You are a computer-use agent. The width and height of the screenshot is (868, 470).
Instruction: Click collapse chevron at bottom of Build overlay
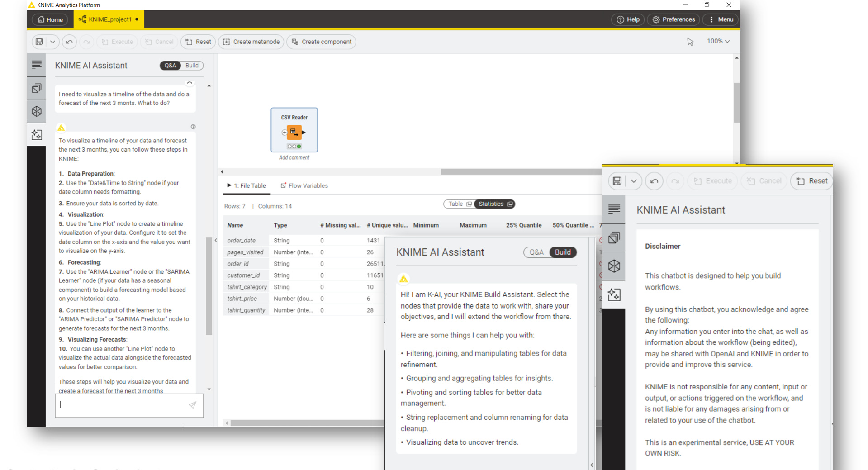[x=592, y=465]
